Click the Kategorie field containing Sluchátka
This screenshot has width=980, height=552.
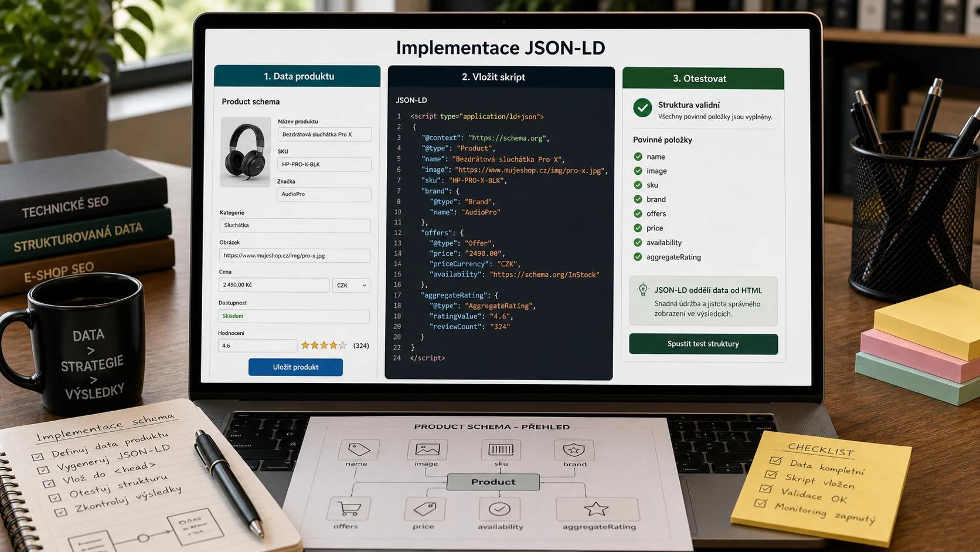click(x=295, y=225)
